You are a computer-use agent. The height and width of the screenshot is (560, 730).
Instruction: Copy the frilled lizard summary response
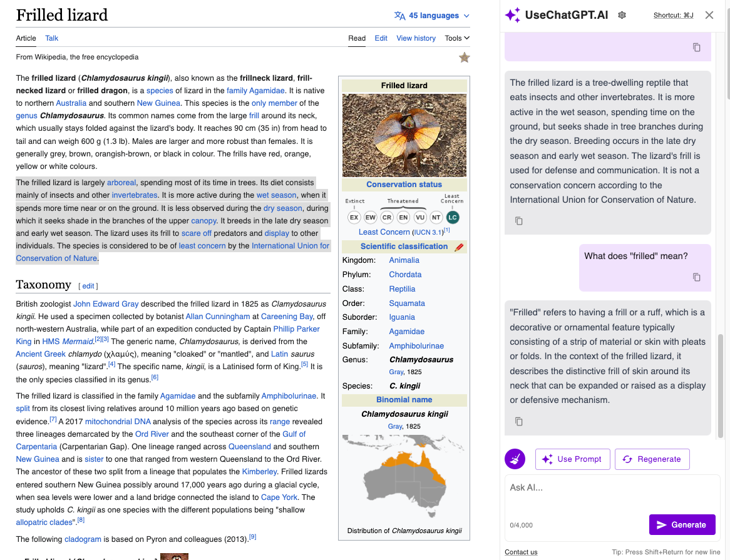(518, 221)
